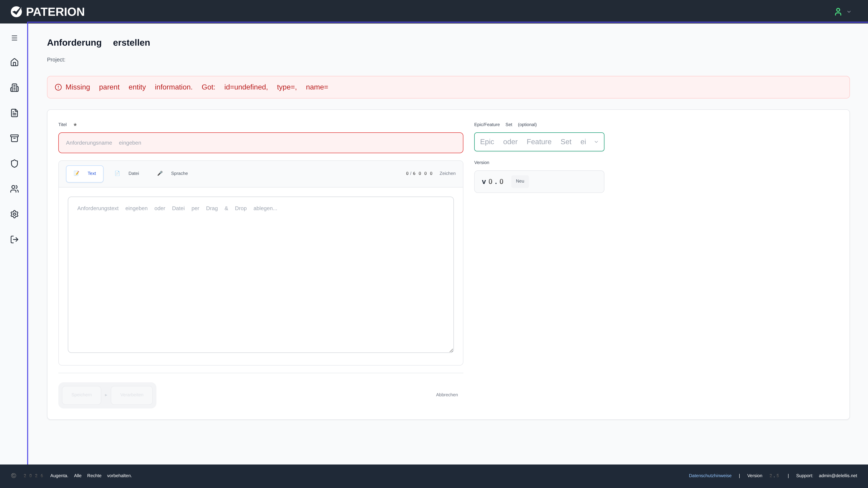The image size is (868, 488).
Task: Click the Abbrechen button
Action: point(446,395)
